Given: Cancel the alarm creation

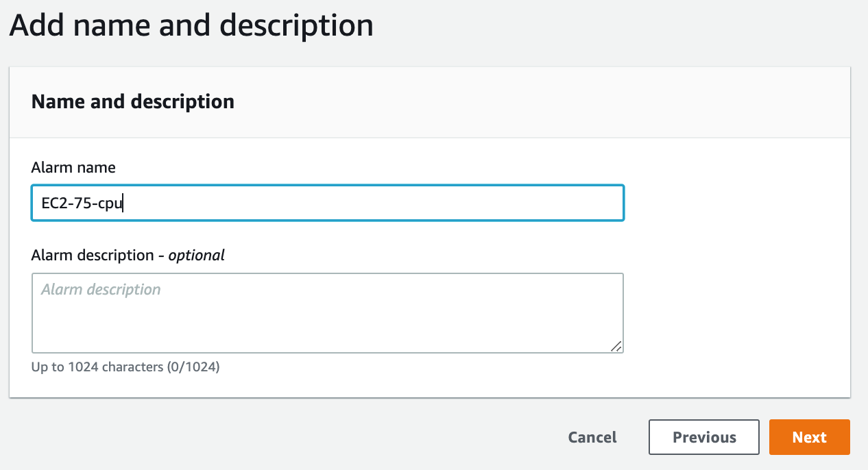Looking at the screenshot, I should pyautogui.click(x=592, y=437).
